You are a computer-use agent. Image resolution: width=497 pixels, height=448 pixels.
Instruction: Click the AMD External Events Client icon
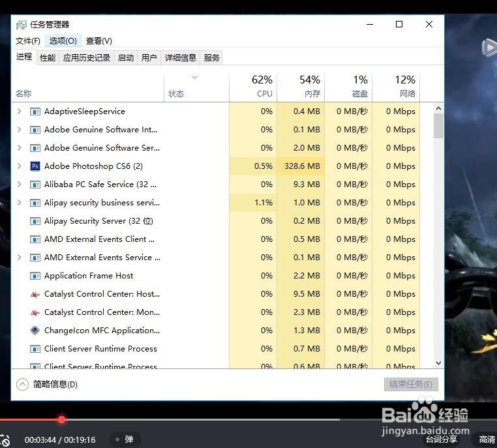[35, 239]
